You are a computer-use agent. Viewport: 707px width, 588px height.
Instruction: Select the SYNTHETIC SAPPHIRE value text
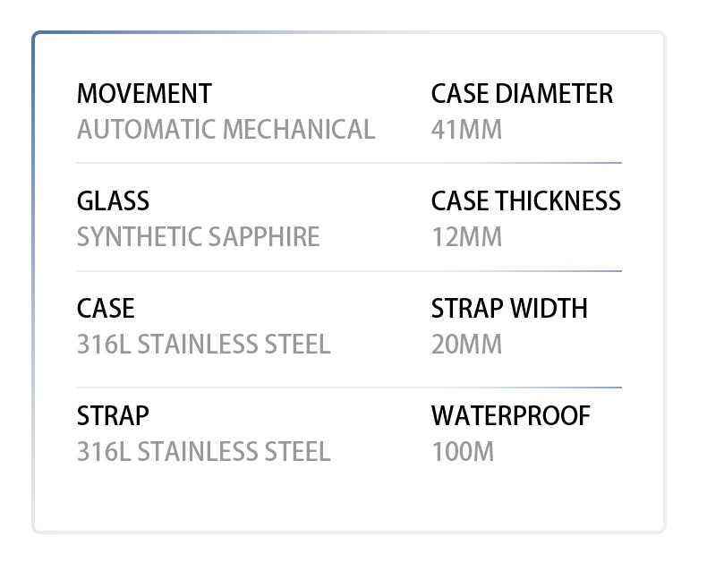[198, 237]
